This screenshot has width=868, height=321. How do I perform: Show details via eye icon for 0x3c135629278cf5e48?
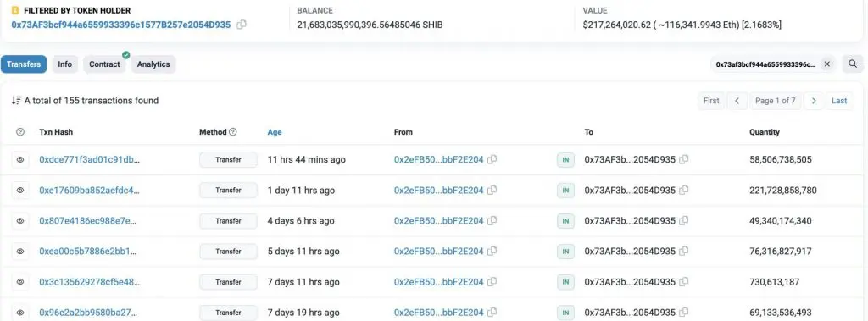point(20,282)
